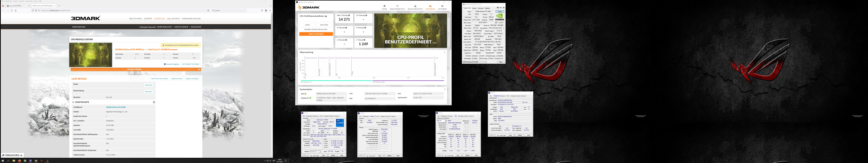
Task: Toggle OpenCL checkbox in GPU-Z
Action: 473,56
